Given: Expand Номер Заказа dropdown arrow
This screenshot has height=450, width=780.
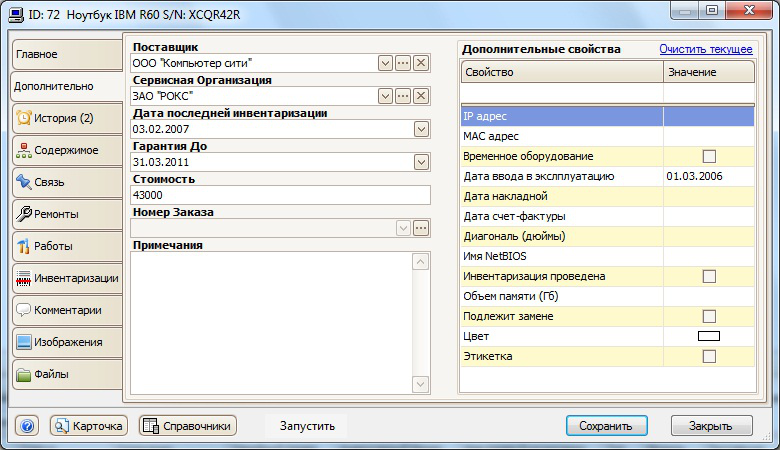Looking at the screenshot, I should pyautogui.click(x=403, y=228).
